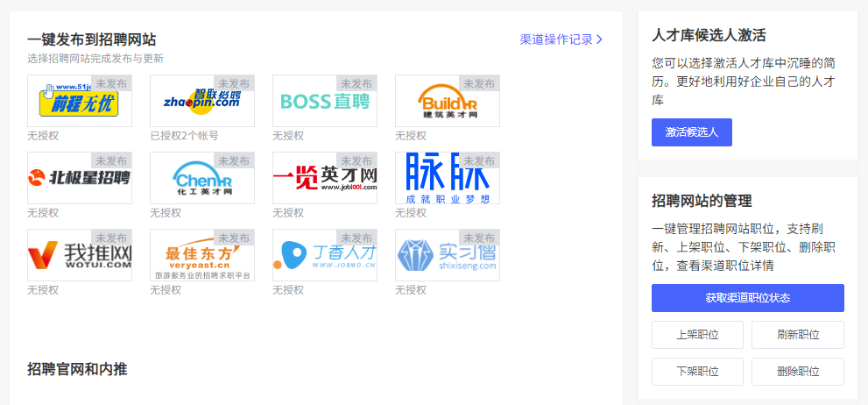The height and width of the screenshot is (405, 868).
Task: Select the 最佳东方 veryeast.cn logo
Action: (202, 255)
